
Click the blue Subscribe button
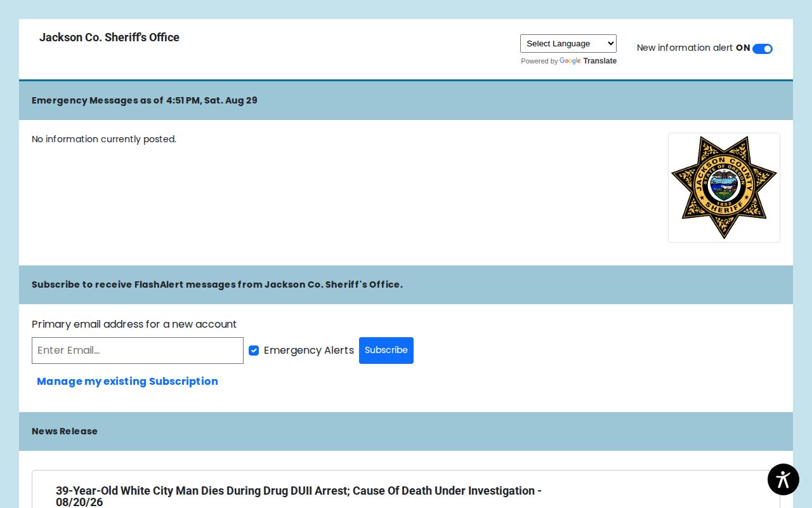tap(386, 351)
